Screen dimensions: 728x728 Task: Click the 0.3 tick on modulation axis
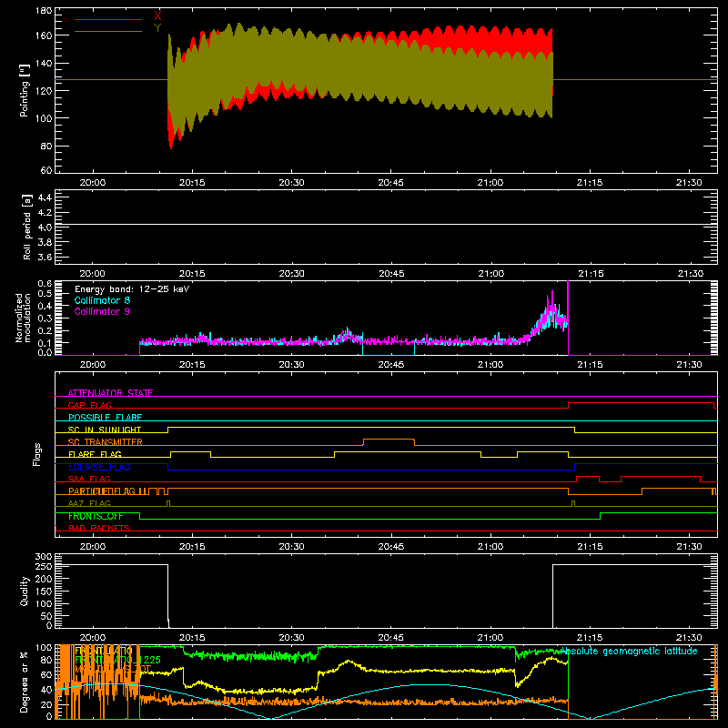[x=45, y=318]
